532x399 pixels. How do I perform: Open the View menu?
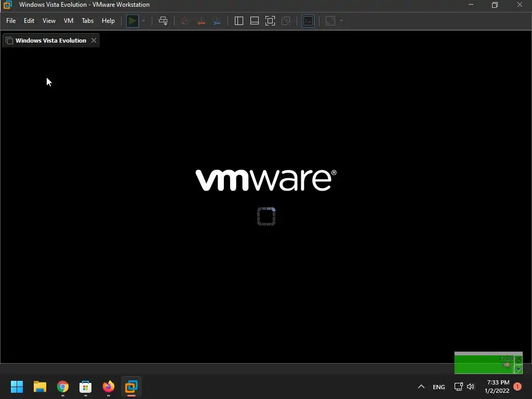(x=49, y=21)
